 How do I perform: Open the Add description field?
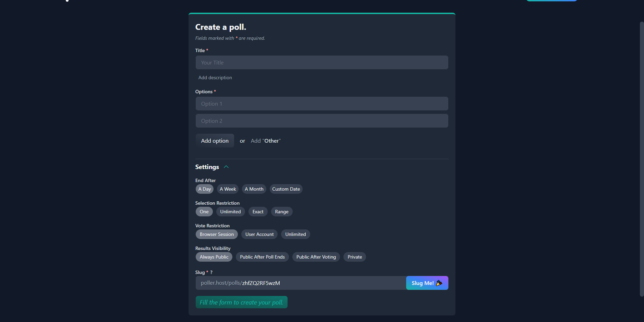coord(215,77)
